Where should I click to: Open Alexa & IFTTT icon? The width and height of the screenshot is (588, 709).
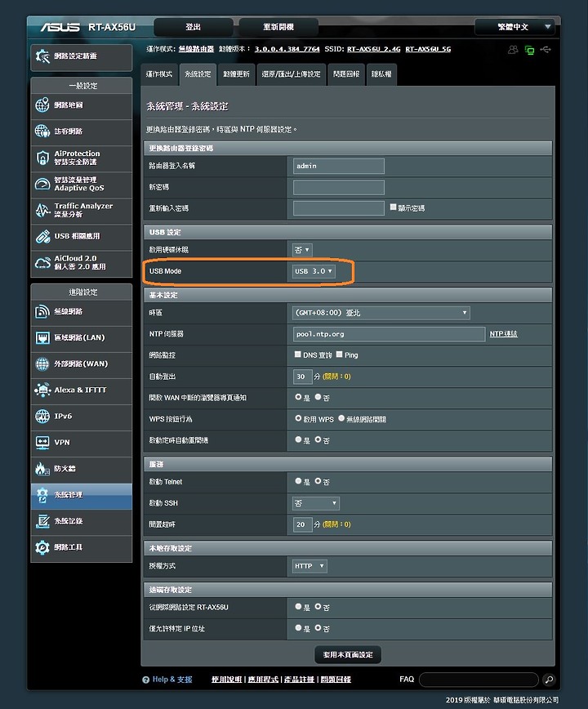[42, 390]
